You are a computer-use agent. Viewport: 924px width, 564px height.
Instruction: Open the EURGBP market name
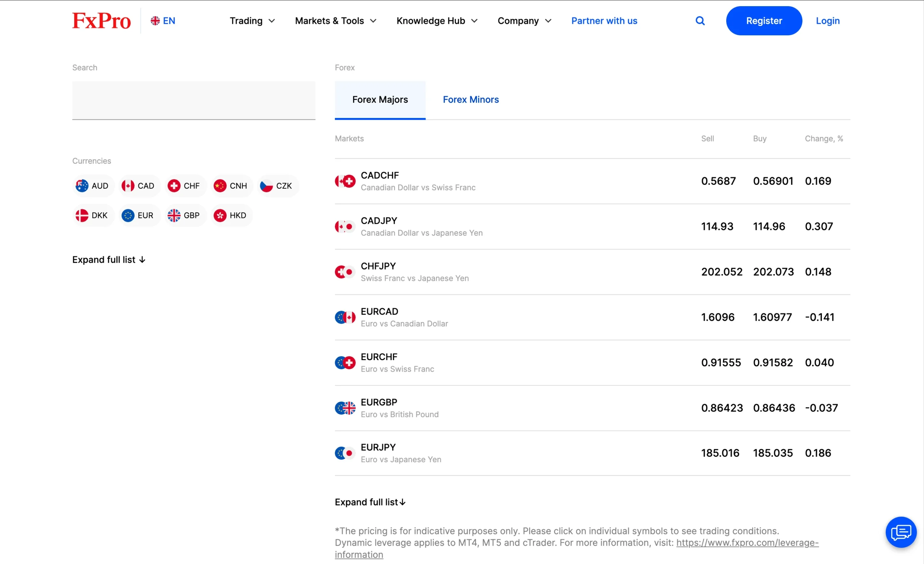pyautogui.click(x=379, y=402)
